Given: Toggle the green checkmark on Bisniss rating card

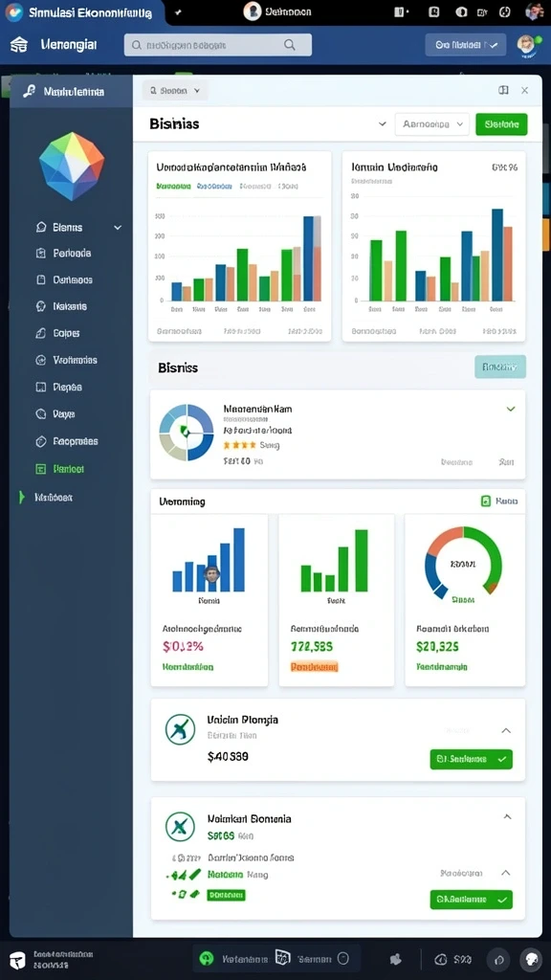Looking at the screenshot, I should (511, 409).
